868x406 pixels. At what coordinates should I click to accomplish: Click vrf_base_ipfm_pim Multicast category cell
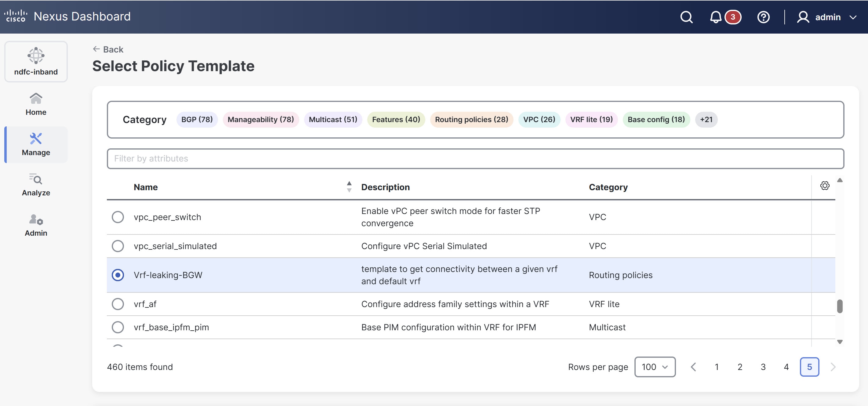(607, 327)
